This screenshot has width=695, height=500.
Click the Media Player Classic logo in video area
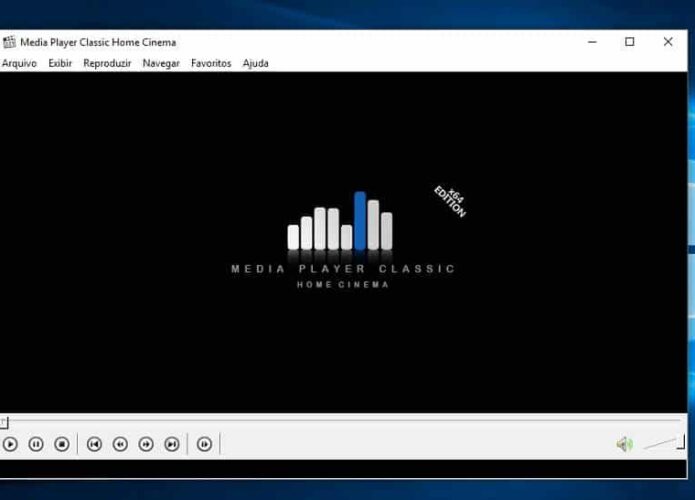click(343, 240)
